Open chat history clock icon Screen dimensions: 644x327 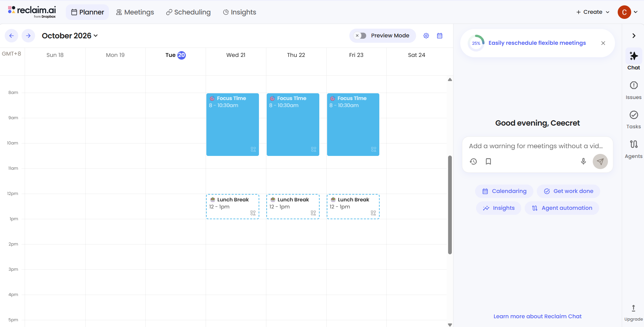(x=473, y=162)
